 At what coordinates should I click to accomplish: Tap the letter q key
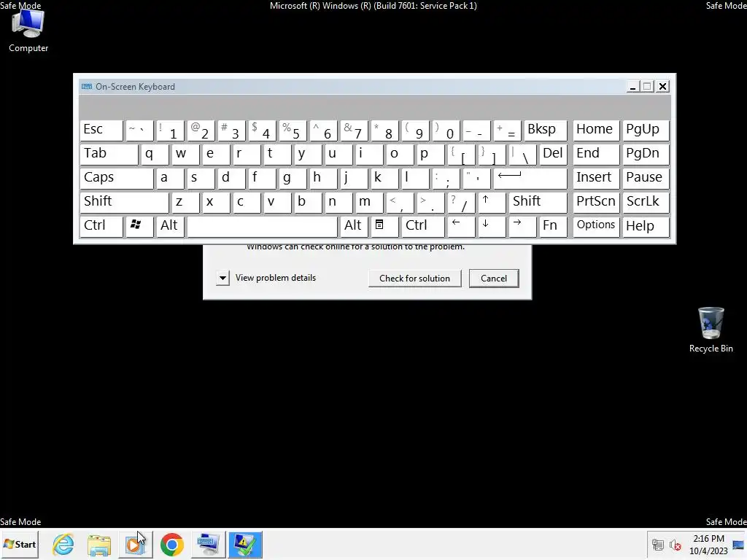coord(155,154)
